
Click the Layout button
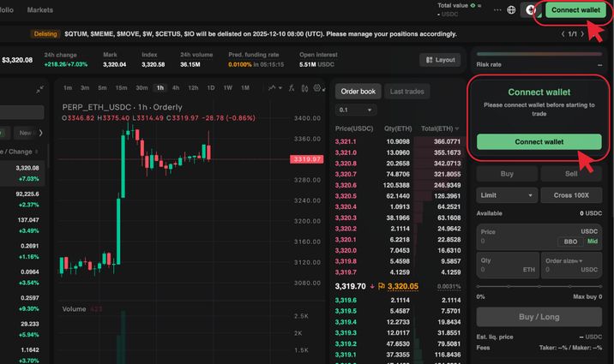(439, 60)
